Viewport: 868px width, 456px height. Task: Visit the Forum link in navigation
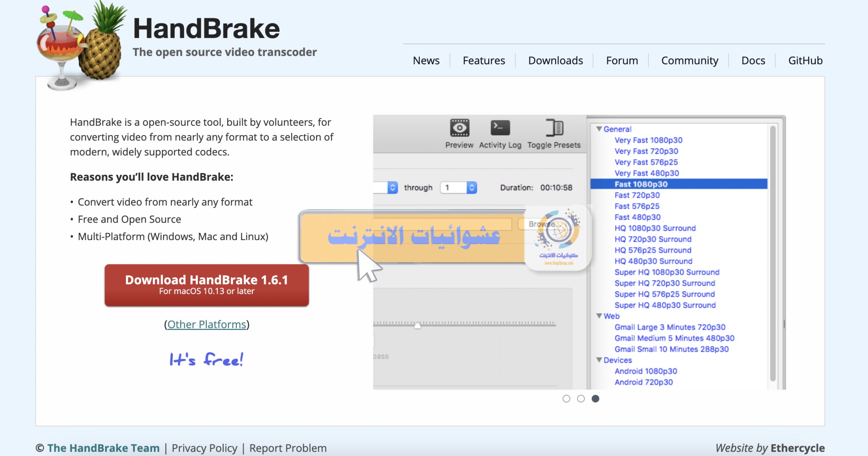pyautogui.click(x=622, y=61)
